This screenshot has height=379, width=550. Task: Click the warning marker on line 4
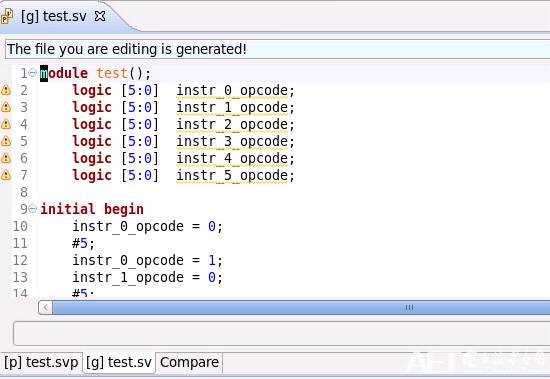pos(6,124)
